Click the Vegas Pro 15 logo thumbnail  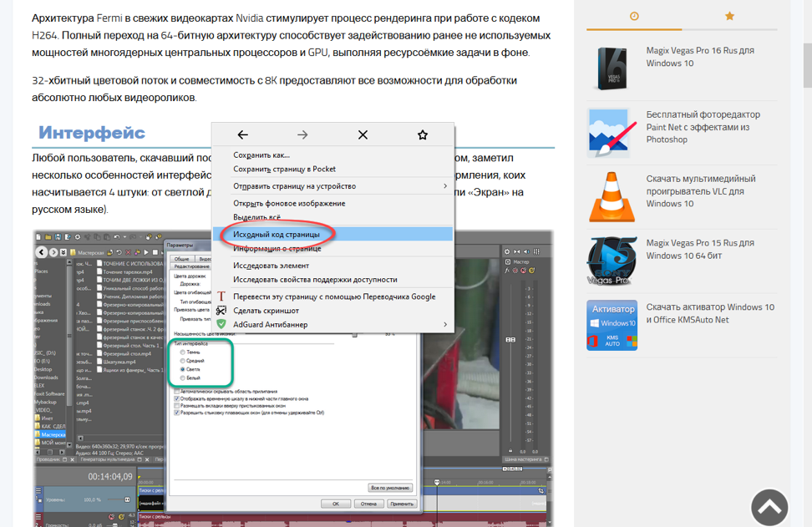point(612,261)
